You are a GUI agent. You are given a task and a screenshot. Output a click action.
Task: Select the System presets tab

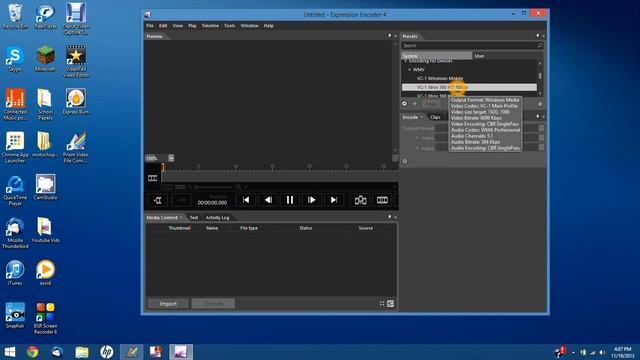point(436,56)
